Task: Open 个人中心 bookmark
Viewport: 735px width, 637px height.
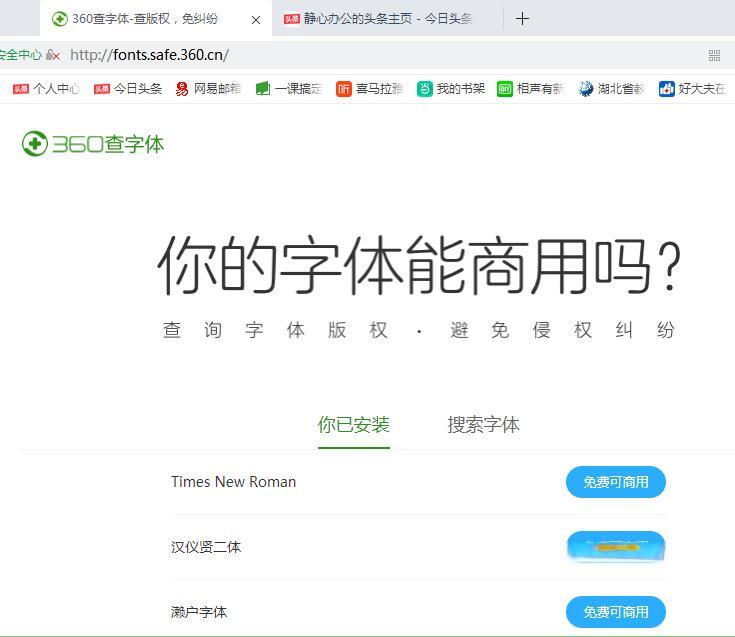Action: [46, 89]
